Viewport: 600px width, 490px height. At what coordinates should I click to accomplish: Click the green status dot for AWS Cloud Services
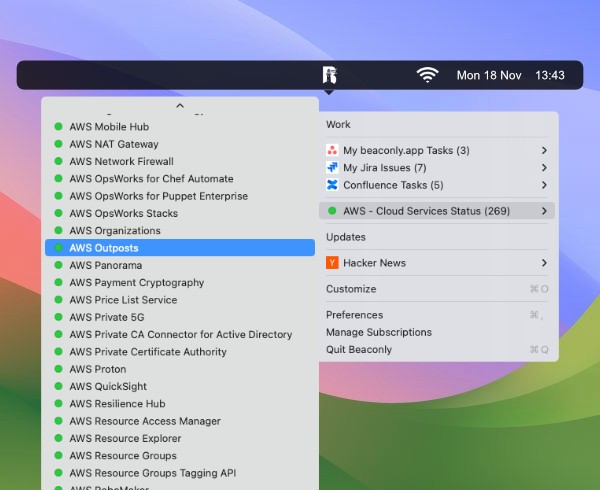(332, 211)
